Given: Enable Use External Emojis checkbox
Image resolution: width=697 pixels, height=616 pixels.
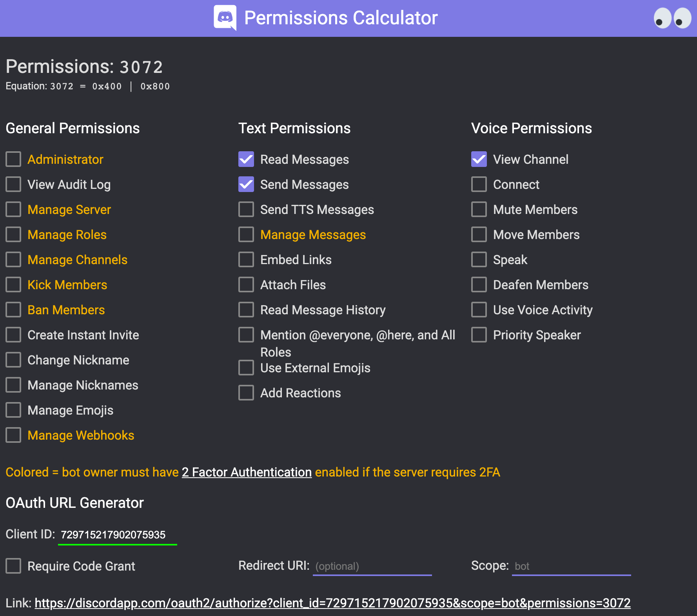Looking at the screenshot, I should [x=246, y=368].
